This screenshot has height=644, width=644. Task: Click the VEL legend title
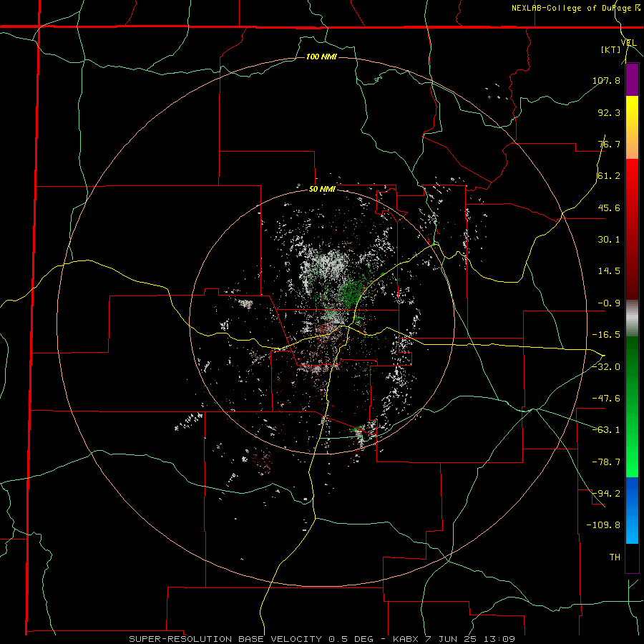pos(628,43)
